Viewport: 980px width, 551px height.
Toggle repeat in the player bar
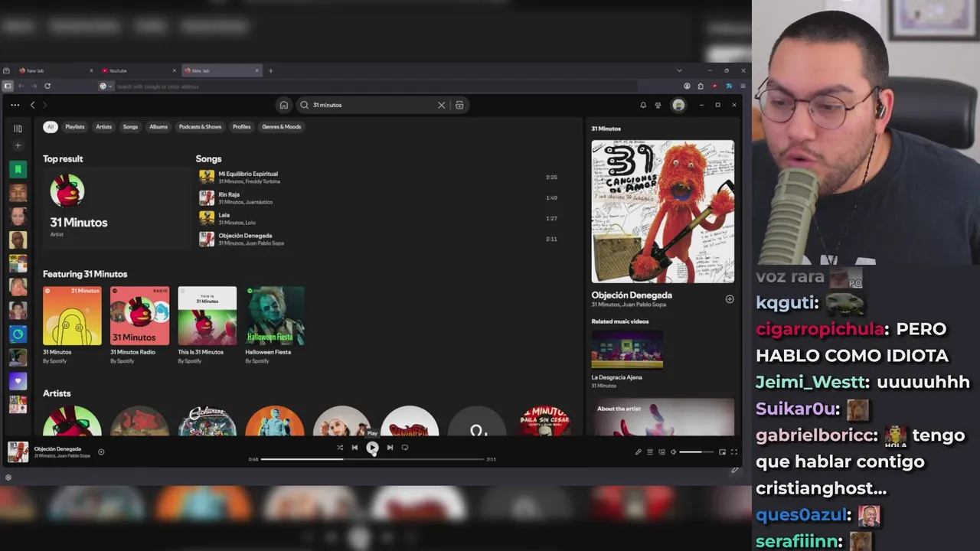pos(405,448)
